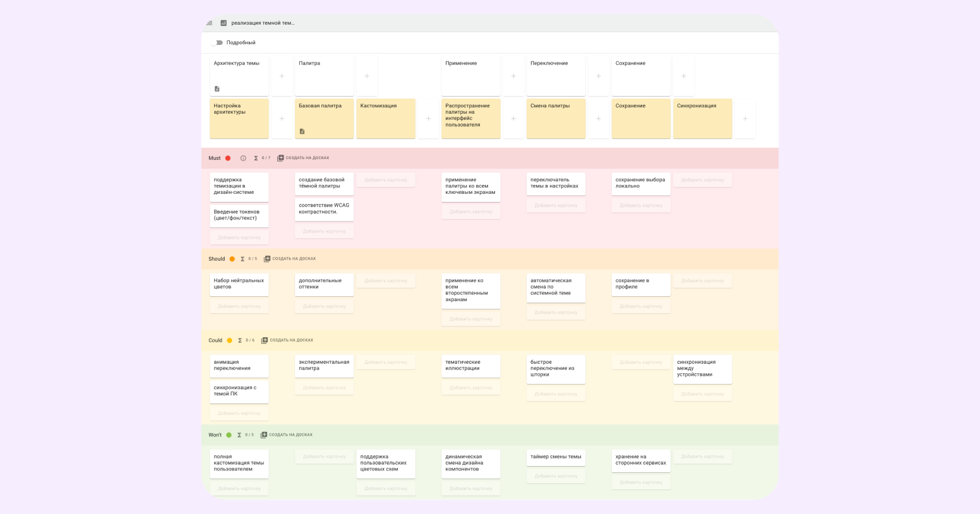Click the board icon beside project title
The image size is (980, 514).
pos(224,23)
